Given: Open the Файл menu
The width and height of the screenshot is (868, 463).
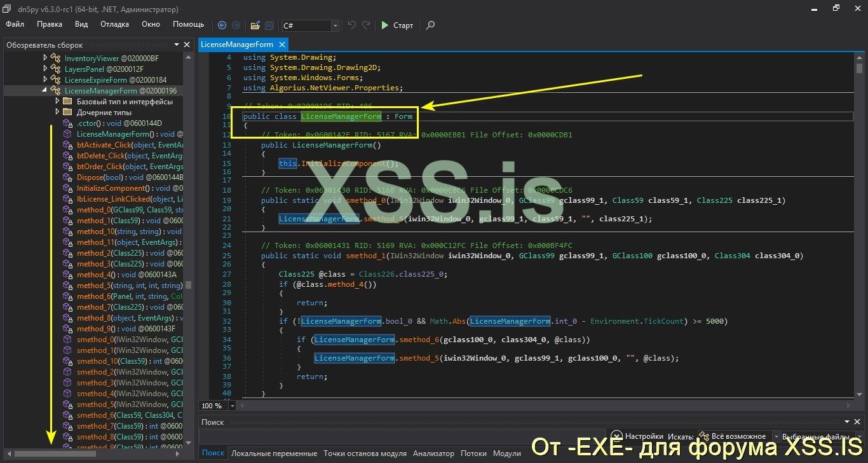Looking at the screenshot, I should pyautogui.click(x=15, y=24).
